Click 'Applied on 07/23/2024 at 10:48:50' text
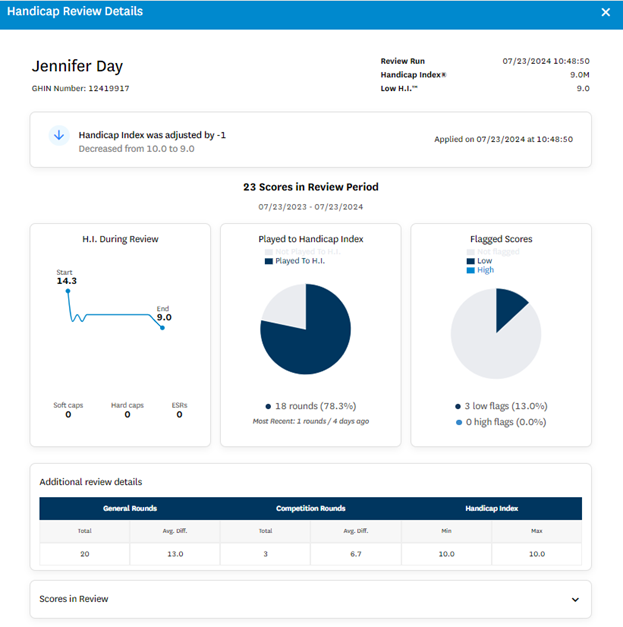 [503, 139]
